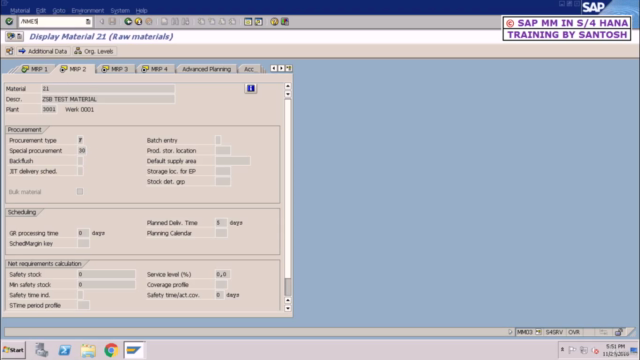The image size is (640, 360).
Task: Click the Select Views icon left of Additional Data
Action: 9,51
